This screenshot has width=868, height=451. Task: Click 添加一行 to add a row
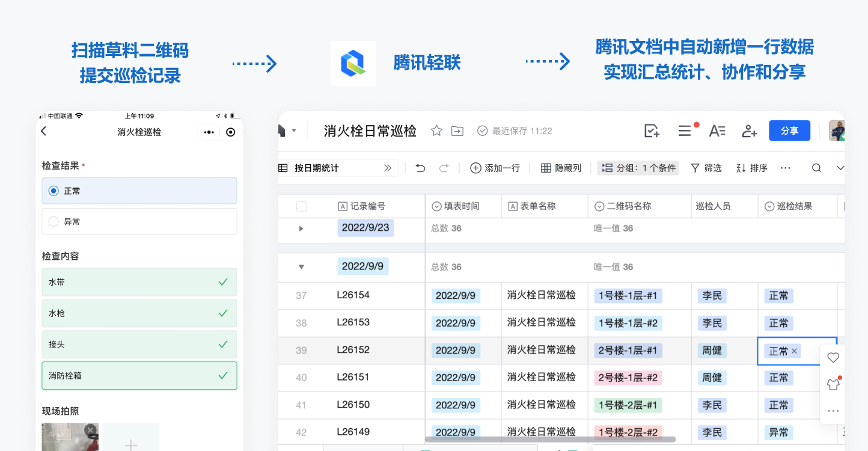[495, 168]
